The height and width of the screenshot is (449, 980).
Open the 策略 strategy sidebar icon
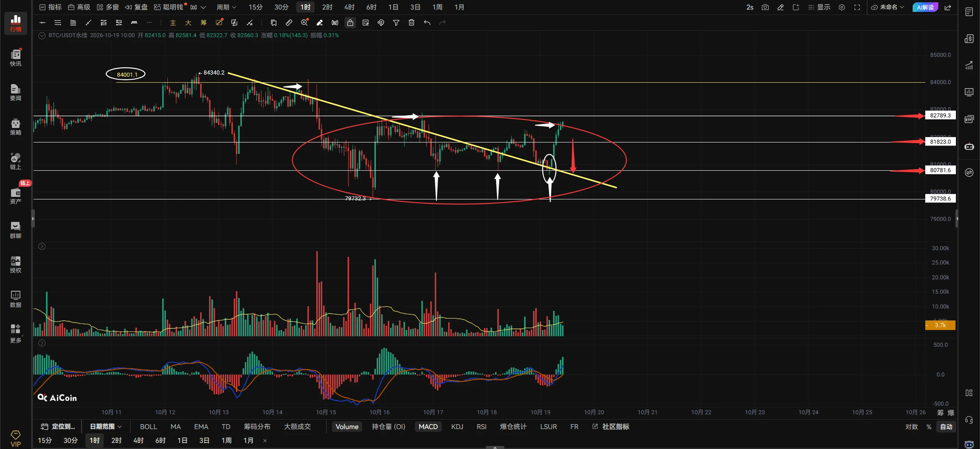tap(16, 126)
